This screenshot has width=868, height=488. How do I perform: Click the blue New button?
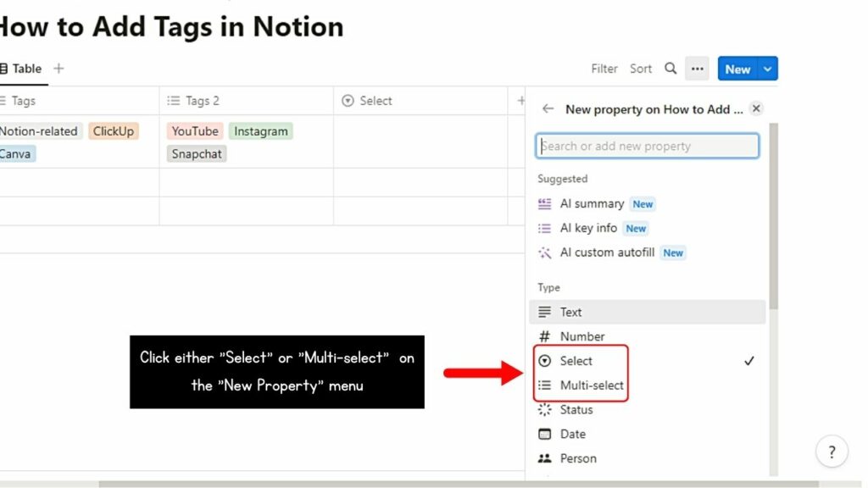737,69
